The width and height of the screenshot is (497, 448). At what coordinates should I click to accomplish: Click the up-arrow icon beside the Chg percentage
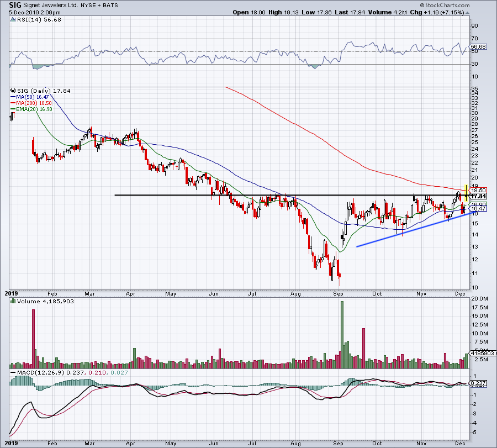468,13
